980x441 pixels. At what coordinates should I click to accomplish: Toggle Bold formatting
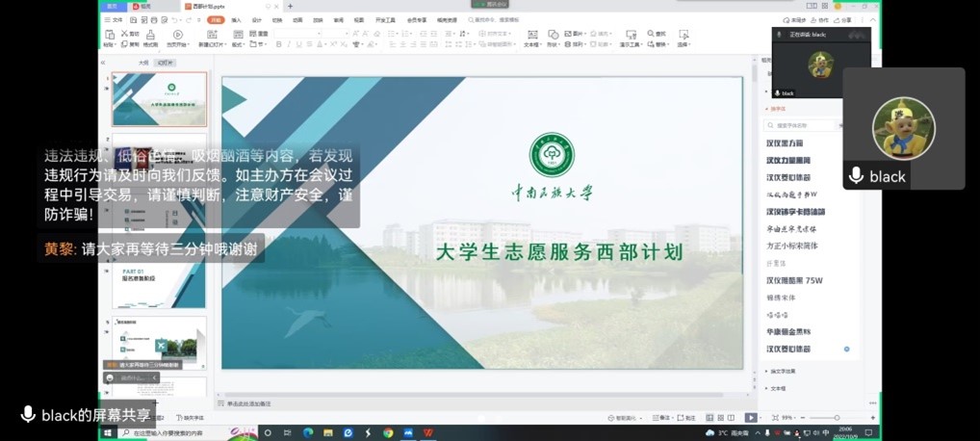[279, 44]
